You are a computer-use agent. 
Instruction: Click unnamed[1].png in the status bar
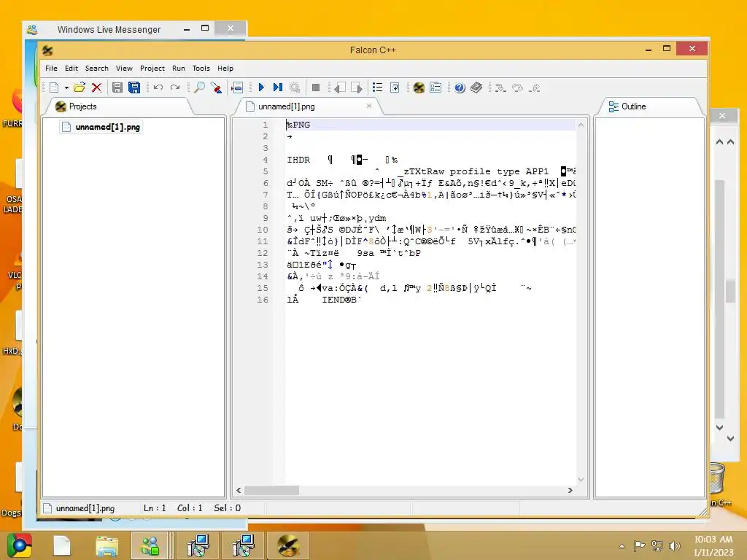click(x=85, y=508)
